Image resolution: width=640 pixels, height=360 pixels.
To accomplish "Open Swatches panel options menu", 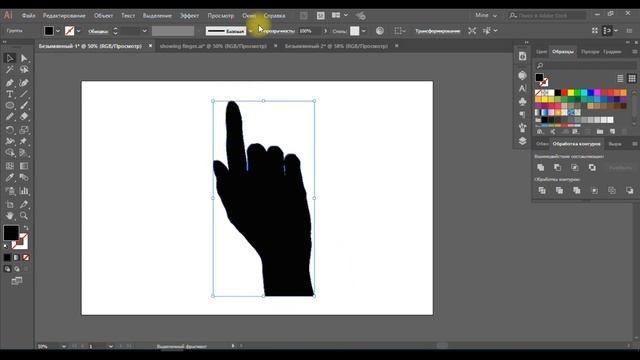I will point(634,52).
